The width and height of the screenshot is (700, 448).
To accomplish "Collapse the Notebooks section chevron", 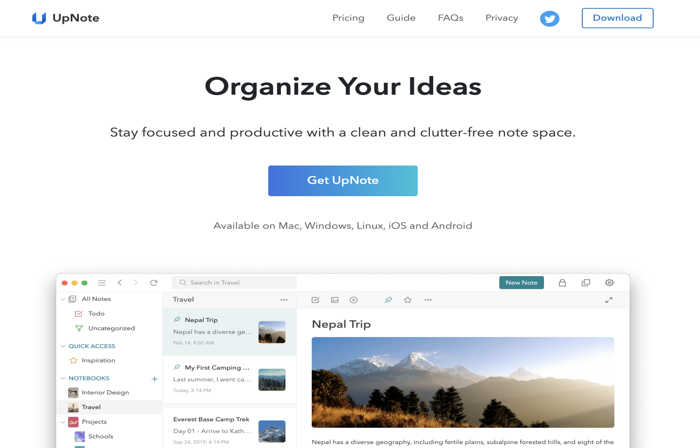I will point(62,378).
